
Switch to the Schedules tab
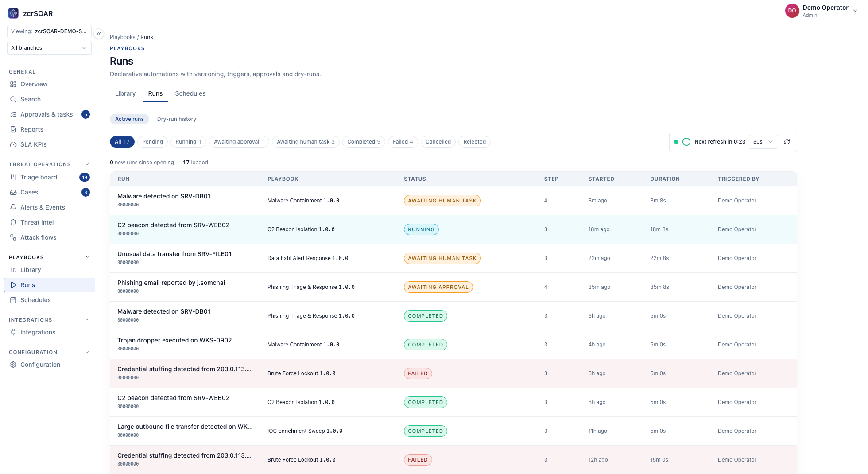click(x=190, y=93)
